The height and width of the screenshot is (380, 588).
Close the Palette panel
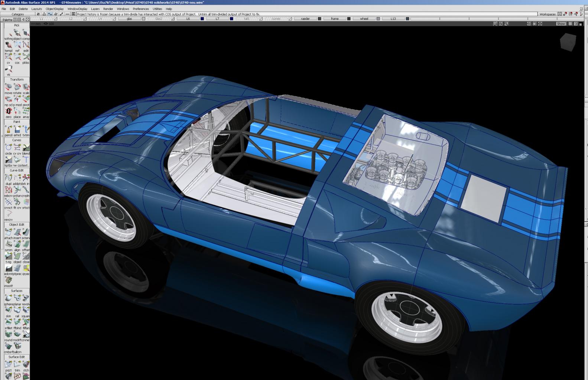27,19
